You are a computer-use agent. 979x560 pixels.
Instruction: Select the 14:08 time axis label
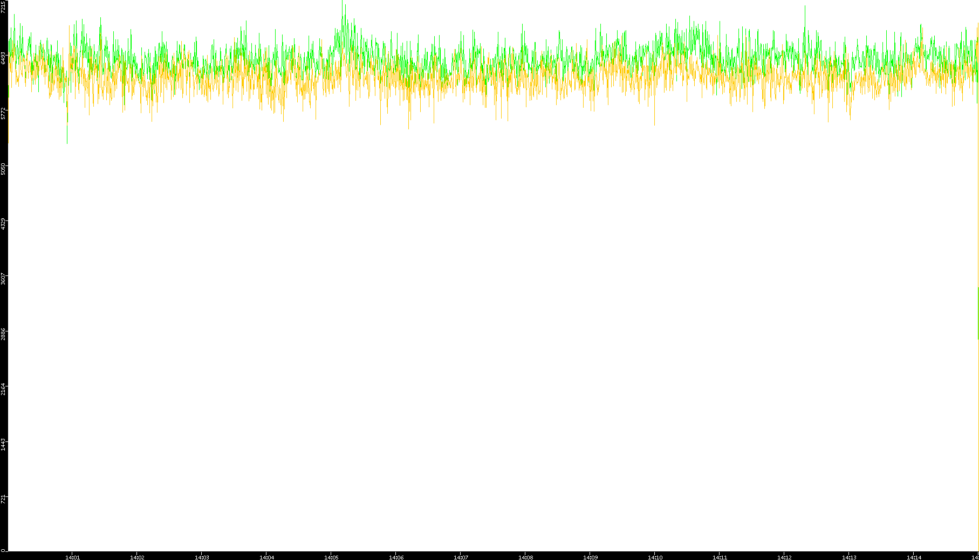[525, 557]
